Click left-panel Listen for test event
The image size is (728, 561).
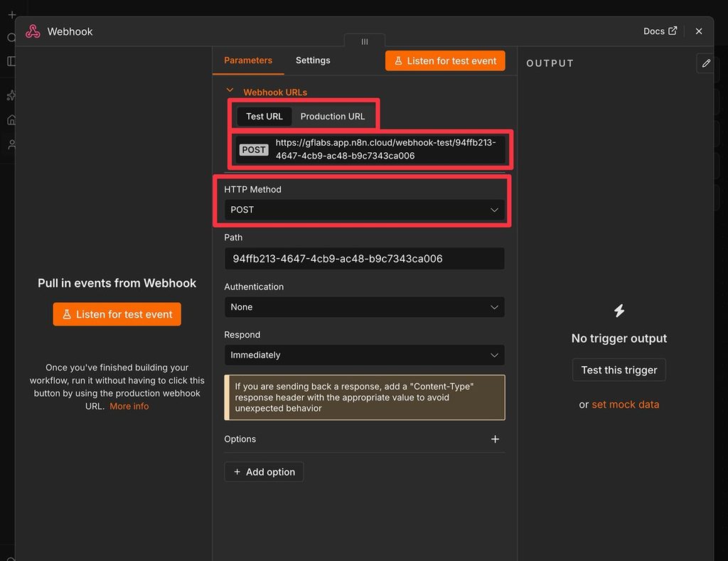tap(117, 314)
